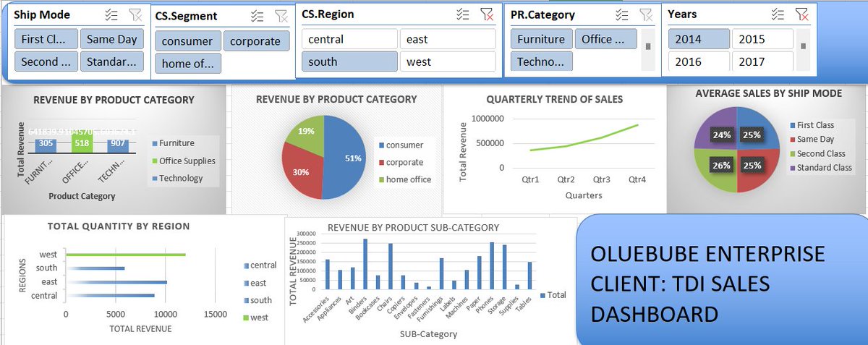868x345 pixels.
Task: Click the Oluebube Enterprise dashboard title box
Action: coord(723,281)
